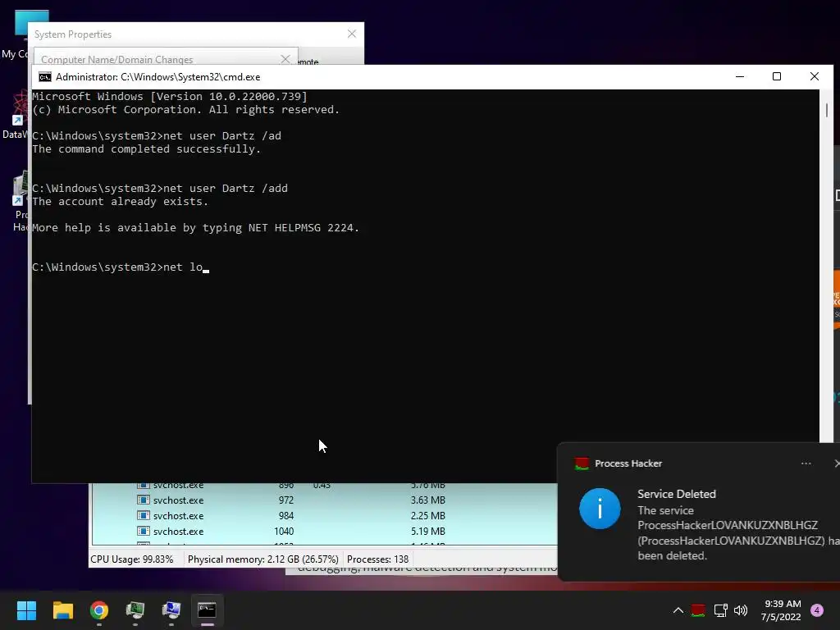840x630 pixels.
Task: Select svchost.exe row with PID 984
Action: [325, 516]
